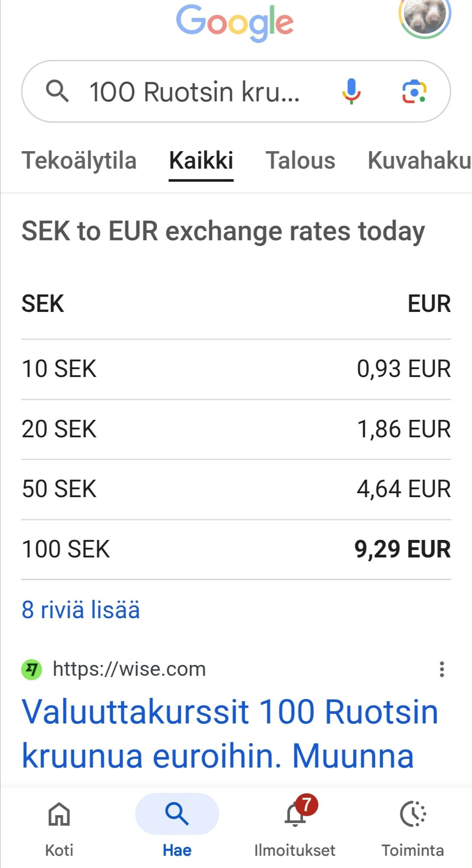
Task: Tap the search text field query
Action: 194,92
